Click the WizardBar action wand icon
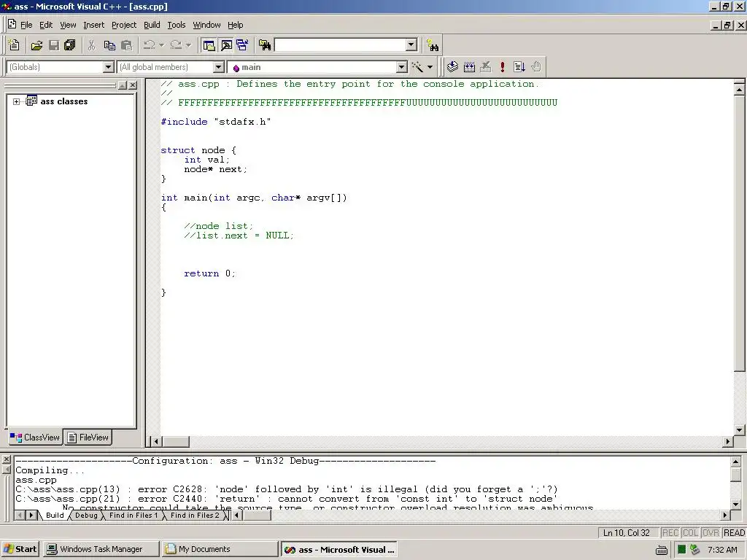Viewport: 747px width, 560px height. [418, 66]
